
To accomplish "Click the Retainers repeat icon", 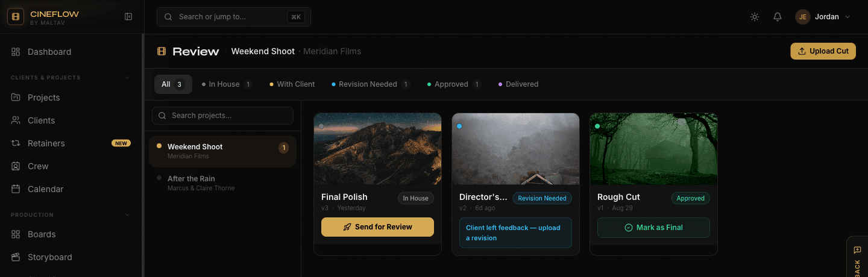I will 16,143.
